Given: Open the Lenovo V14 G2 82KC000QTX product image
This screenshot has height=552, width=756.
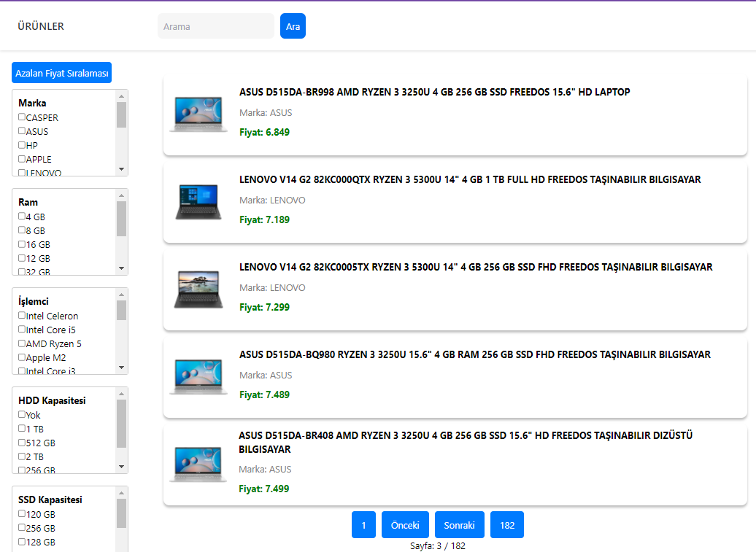Looking at the screenshot, I should pyautogui.click(x=198, y=202).
